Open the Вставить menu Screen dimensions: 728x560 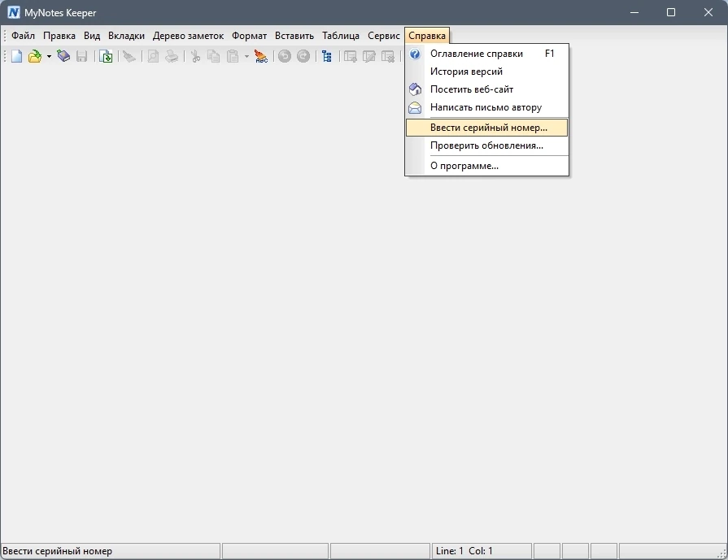(x=294, y=36)
